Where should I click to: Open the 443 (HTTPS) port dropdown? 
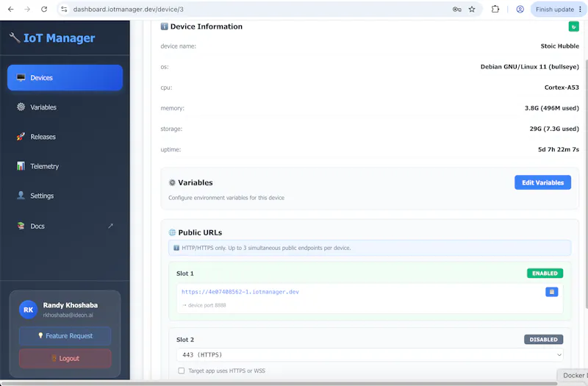point(370,355)
